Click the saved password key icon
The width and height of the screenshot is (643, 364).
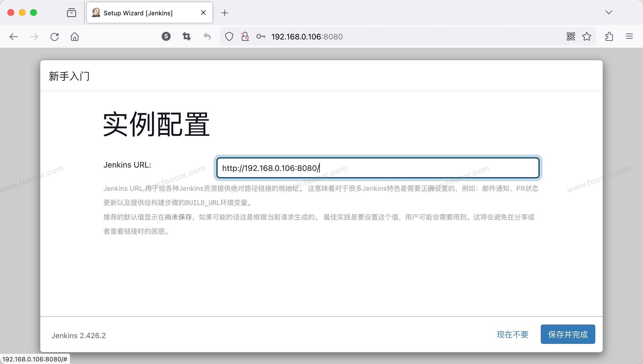pos(261,37)
